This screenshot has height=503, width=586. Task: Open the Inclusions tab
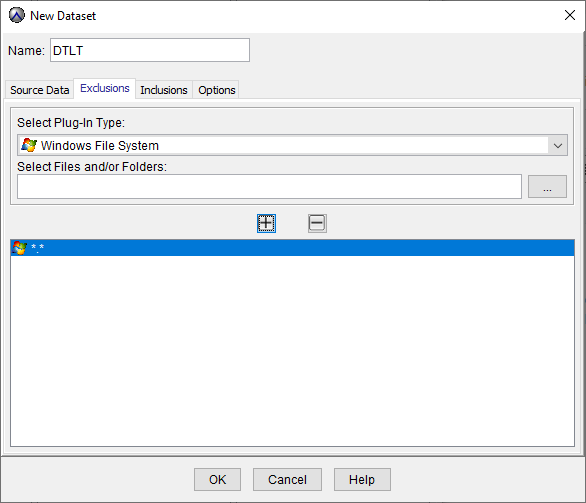click(164, 90)
